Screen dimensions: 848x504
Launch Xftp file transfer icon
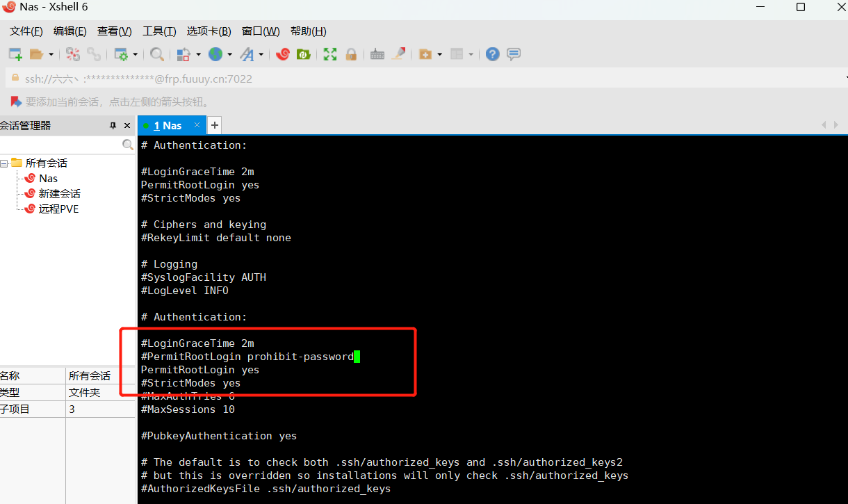click(x=303, y=54)
